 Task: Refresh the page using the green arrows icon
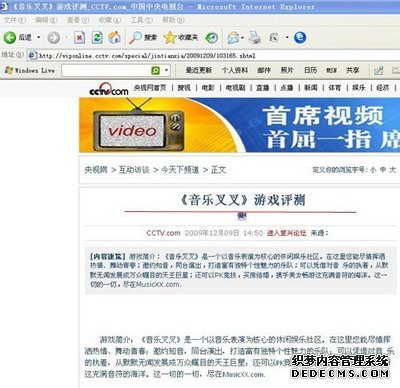click(x=97, y=38)
